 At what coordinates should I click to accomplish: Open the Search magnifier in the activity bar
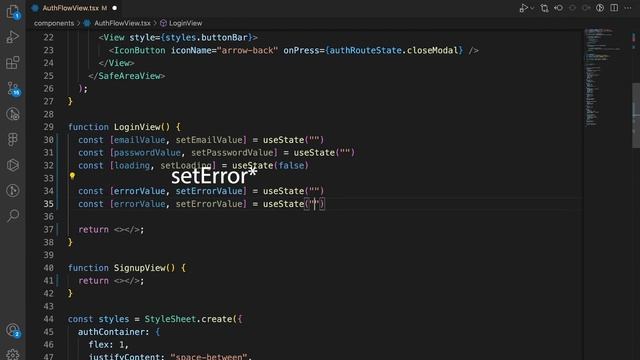click(13, 216)
